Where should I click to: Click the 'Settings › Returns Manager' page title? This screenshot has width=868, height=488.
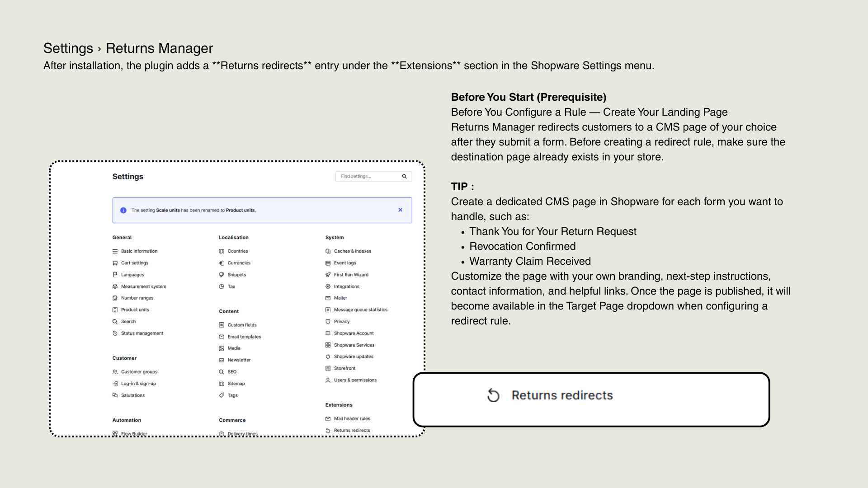(128, 48)
